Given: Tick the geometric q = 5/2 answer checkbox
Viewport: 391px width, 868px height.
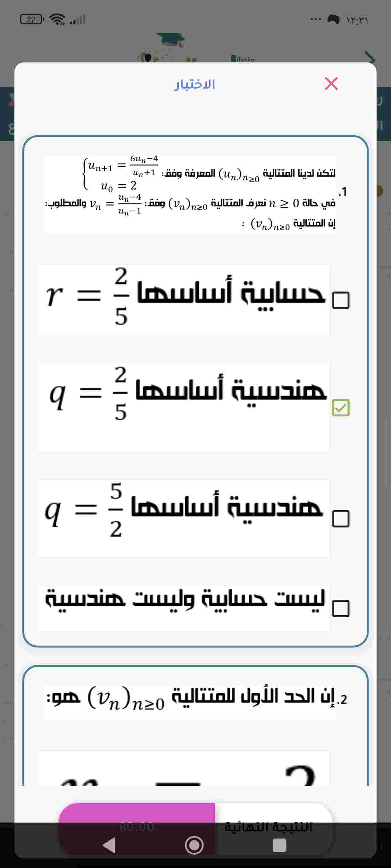Looking at the screenshot, I should pos(340,518).
